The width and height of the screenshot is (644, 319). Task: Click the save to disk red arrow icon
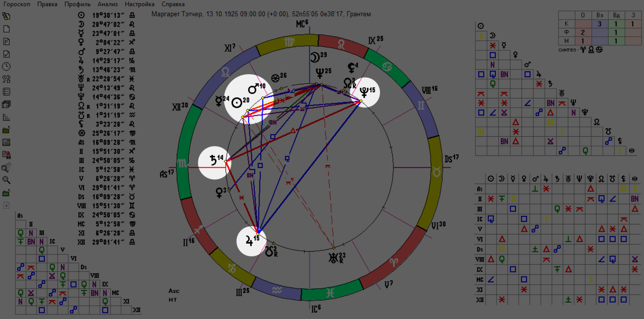click(6, 155)
